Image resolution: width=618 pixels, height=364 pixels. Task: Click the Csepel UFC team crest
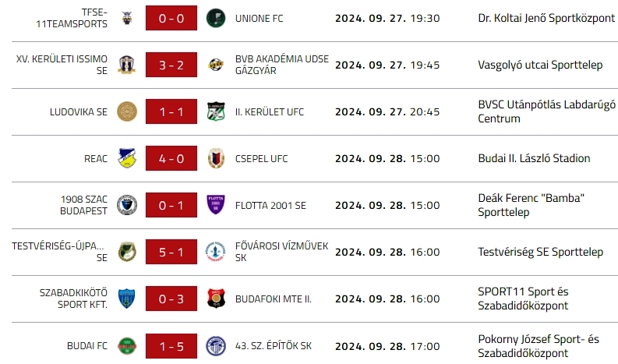click(216, 158)
